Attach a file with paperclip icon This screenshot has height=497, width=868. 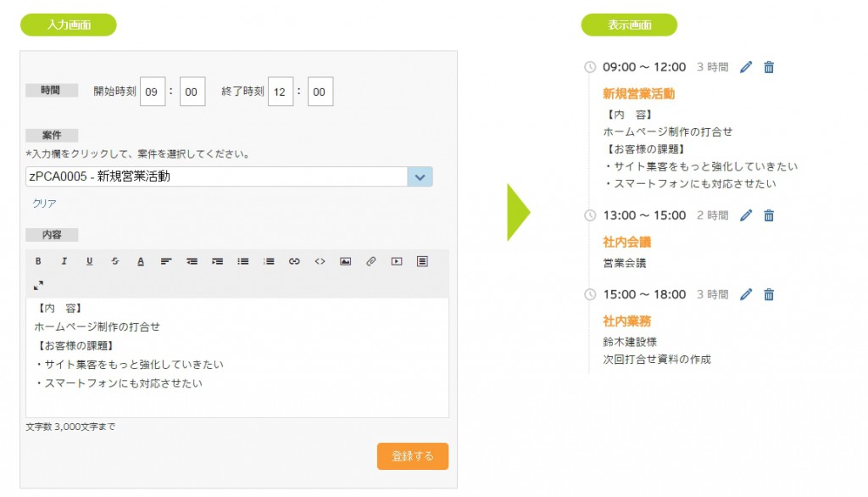coord(371,261)
